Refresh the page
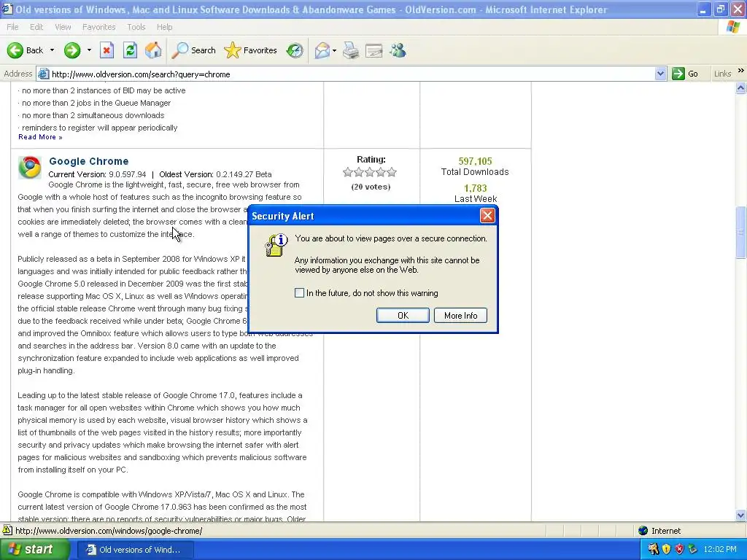 point(130,50)
